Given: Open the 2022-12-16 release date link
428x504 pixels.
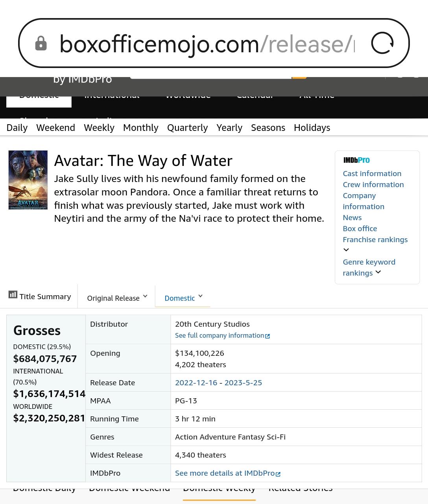Looking at the screenshot, I should (x=196, y=383).
